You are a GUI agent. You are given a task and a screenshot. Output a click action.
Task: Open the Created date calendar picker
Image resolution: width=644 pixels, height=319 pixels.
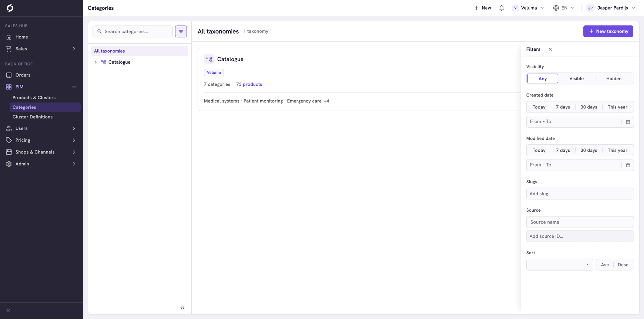(628, 122)
